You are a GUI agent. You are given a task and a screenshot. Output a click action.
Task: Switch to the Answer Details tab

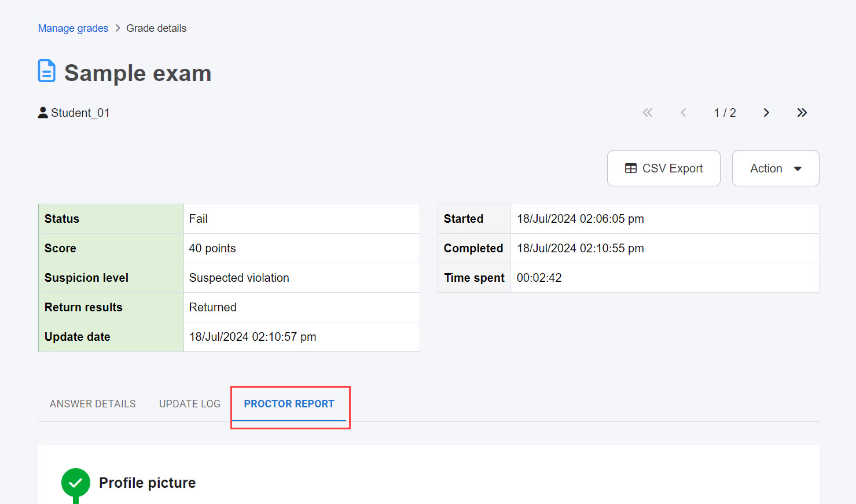coord(93,404)
